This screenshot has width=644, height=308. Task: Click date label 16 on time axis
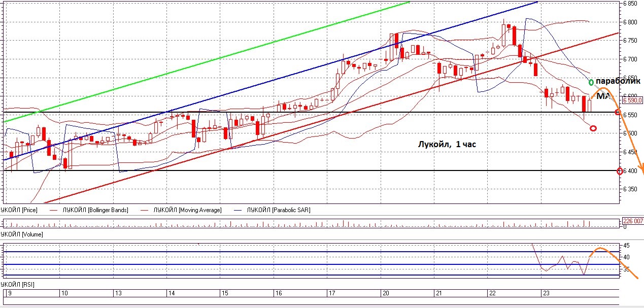click(278, 293)
